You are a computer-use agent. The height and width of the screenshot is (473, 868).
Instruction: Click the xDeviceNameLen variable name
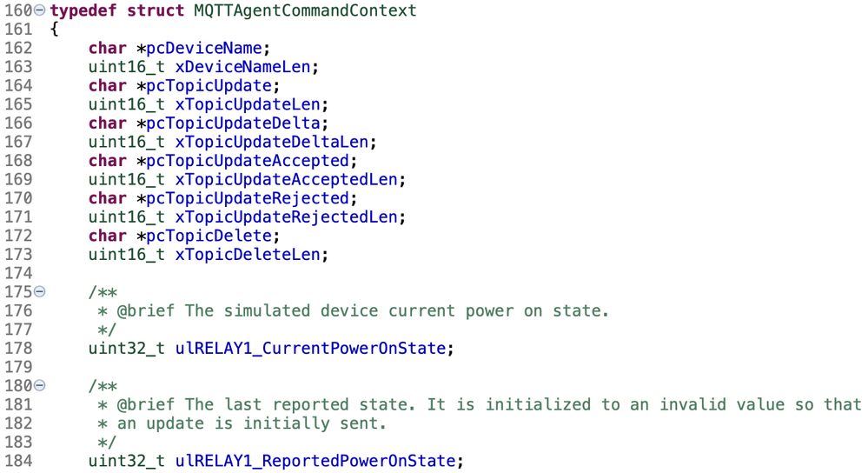click(243, 67)
